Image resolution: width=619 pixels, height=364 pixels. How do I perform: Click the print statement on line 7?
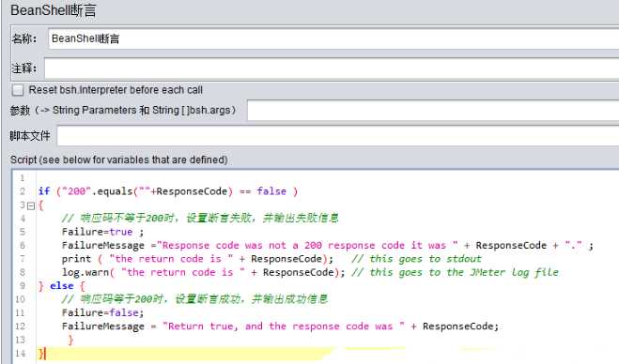coord(197,259)
